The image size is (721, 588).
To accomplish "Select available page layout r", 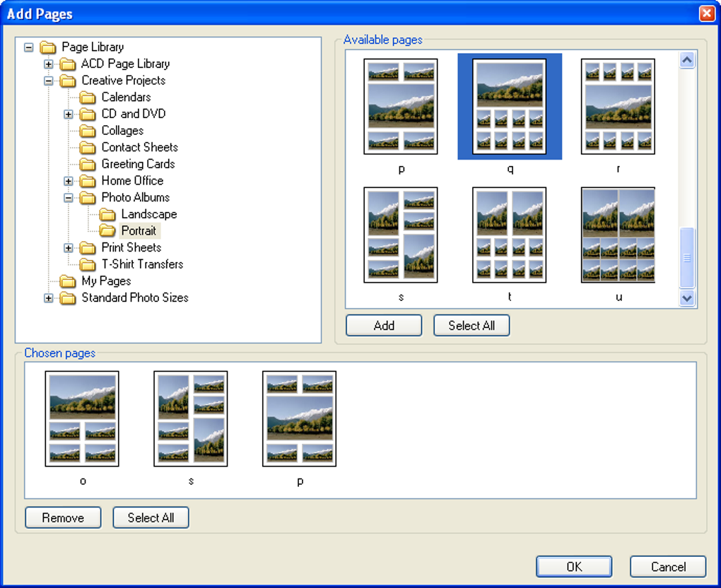I will (x=618, y=107).
